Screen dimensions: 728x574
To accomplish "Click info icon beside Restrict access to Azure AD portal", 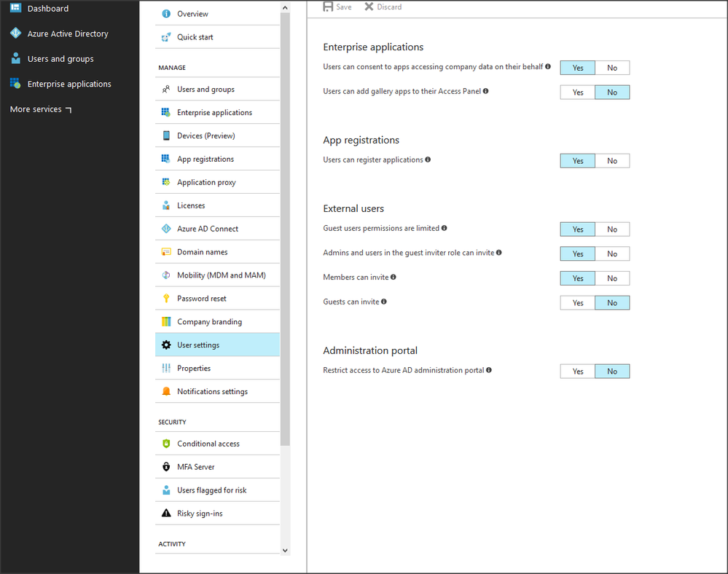I will 488,370.
